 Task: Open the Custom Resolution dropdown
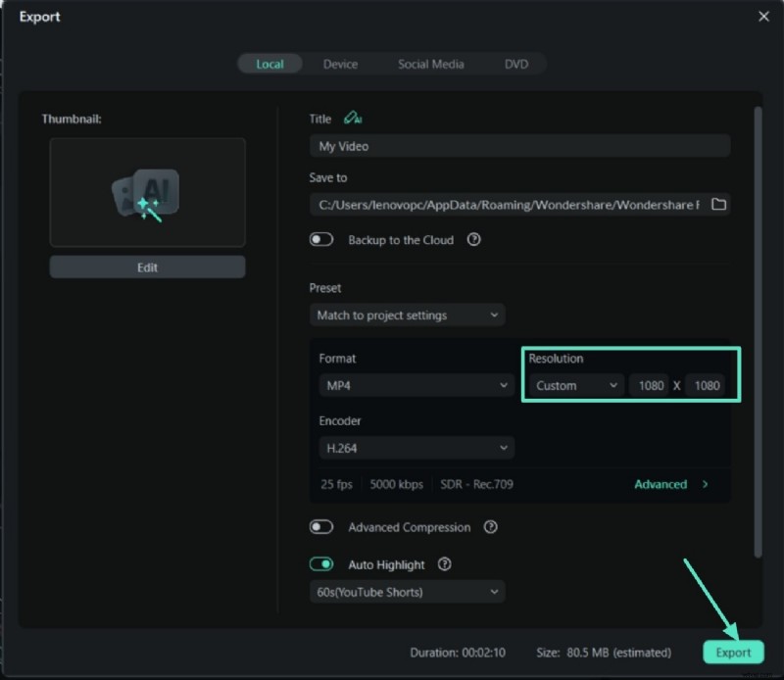tap(576, 386)
